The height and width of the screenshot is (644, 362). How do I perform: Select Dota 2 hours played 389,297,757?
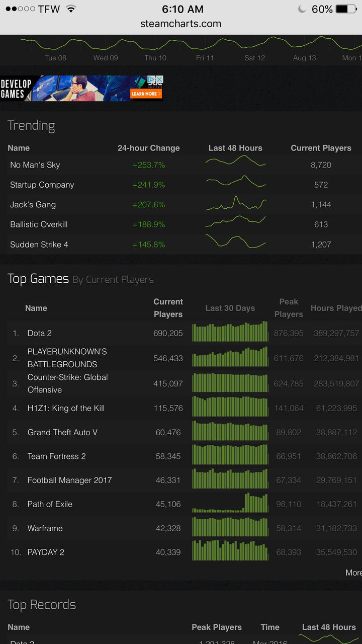click(x=337, y=333)
